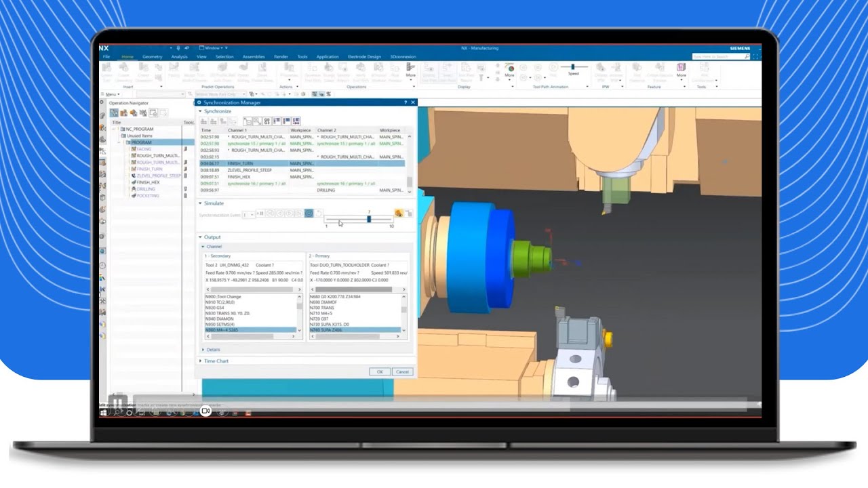Select DRILLING operation in navigator tree
The height and width of the screenshot is (488, 868).
[x=146, y=189]
